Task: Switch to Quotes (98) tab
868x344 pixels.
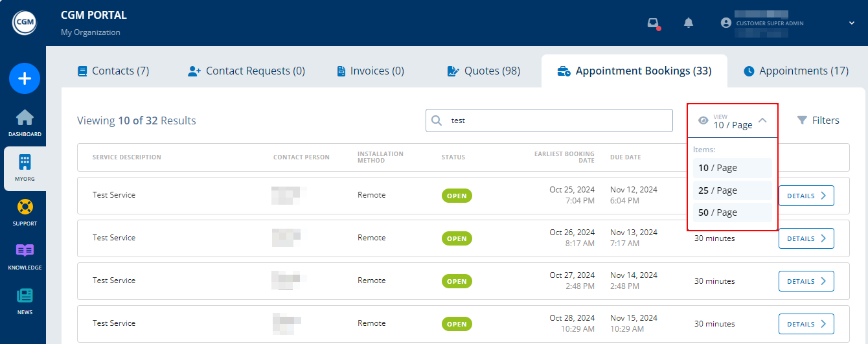Action: (484, 71)
